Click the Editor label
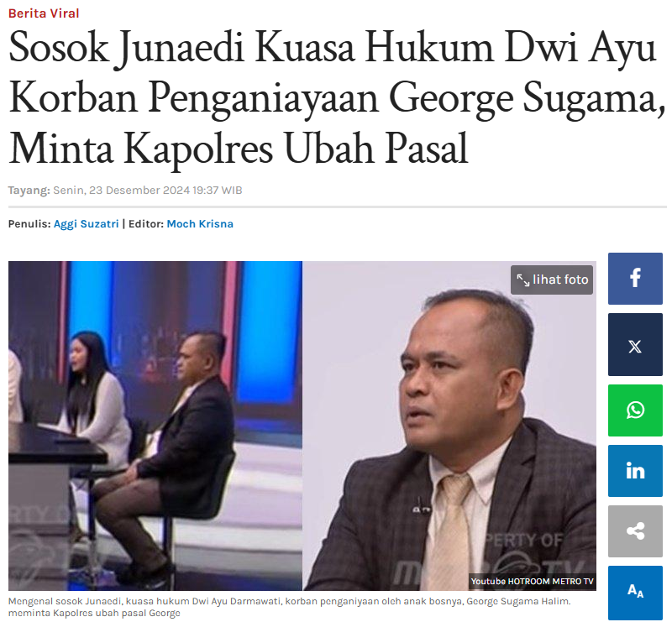The height and width of the screenshot is (622, 672). pyautogui.click(x=146, y=224)
